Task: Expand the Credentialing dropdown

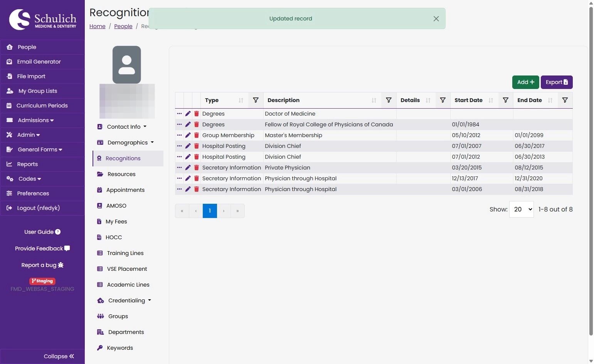Action: coord(128,300)
